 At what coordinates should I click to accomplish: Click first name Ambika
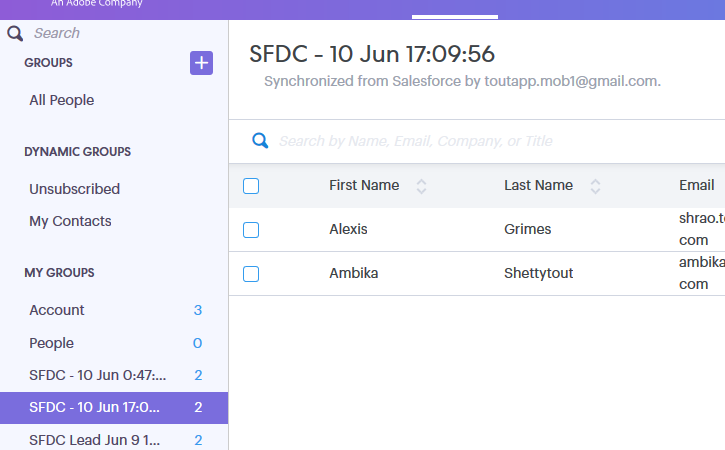[354, 273]
